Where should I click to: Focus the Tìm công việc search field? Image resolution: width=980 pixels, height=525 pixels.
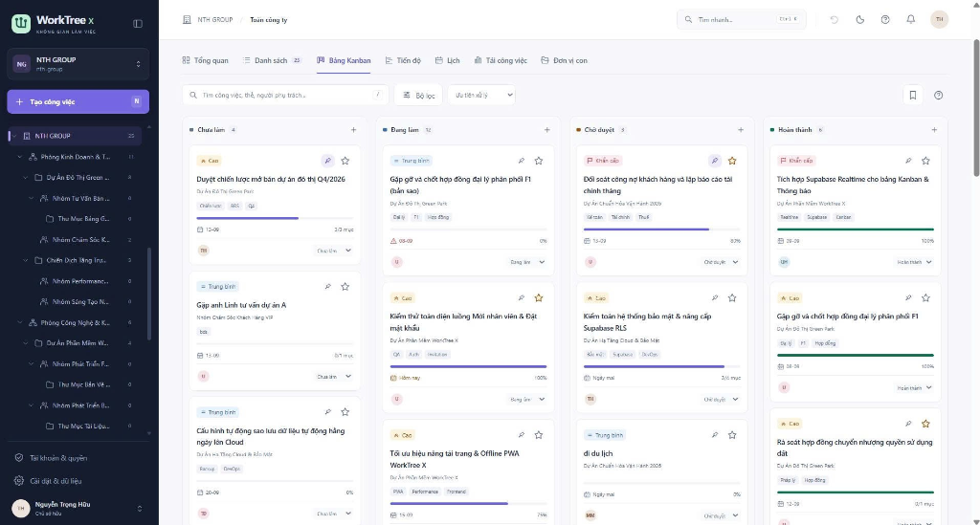click(x=285, y=95)
